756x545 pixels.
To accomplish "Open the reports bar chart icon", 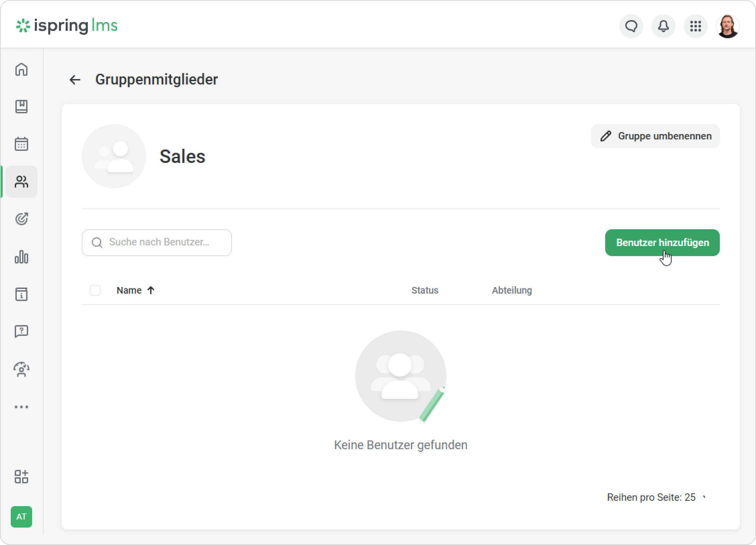I will (21, 257).
